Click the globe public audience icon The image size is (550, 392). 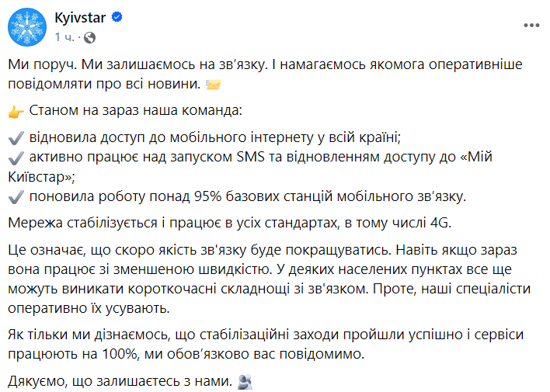(x=89, y=36)
